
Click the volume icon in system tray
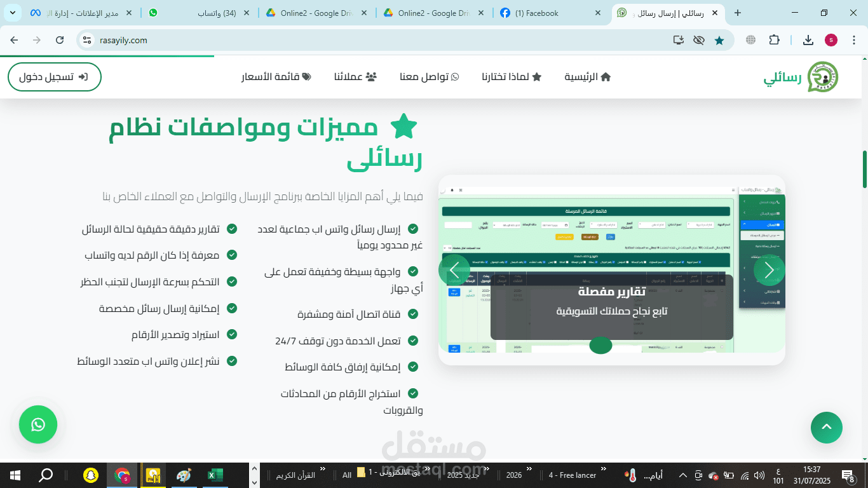(x=759, y=475)
